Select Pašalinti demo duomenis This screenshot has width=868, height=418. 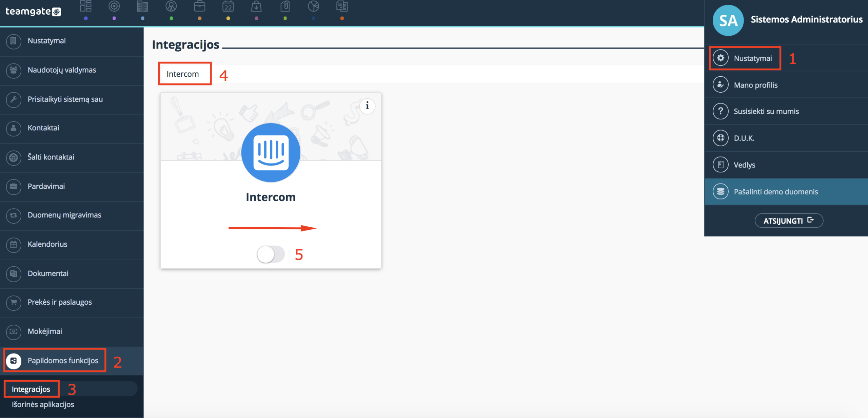click(x=786, y=192)
